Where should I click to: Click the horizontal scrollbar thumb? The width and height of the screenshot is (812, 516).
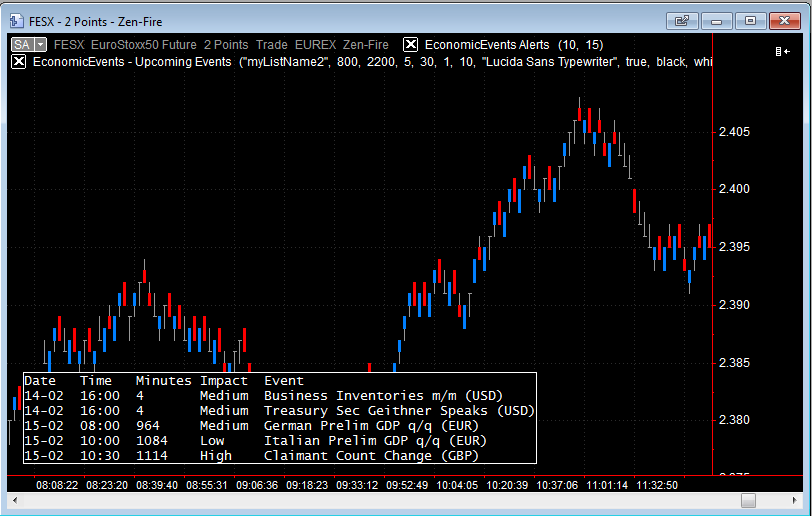[748, 500]
